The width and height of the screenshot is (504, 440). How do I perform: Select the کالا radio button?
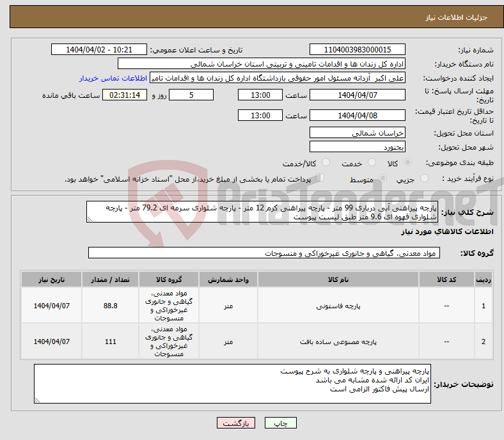[407, 162]
